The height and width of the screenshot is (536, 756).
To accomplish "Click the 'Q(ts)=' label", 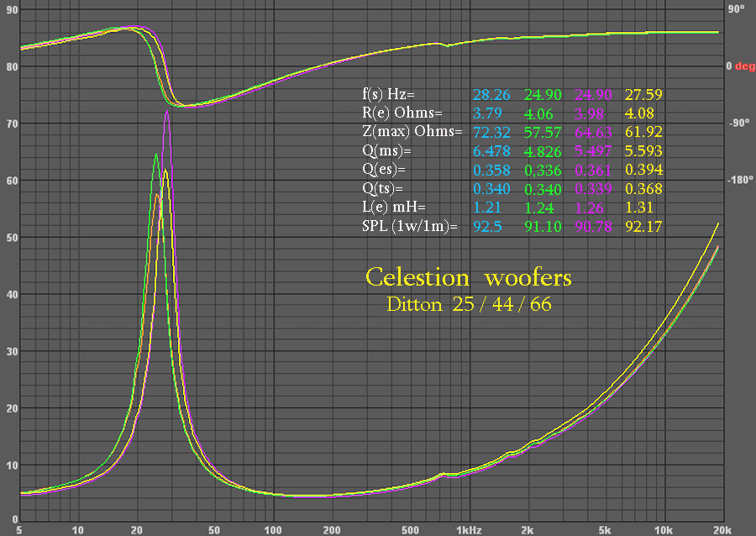I will (382, 188).
